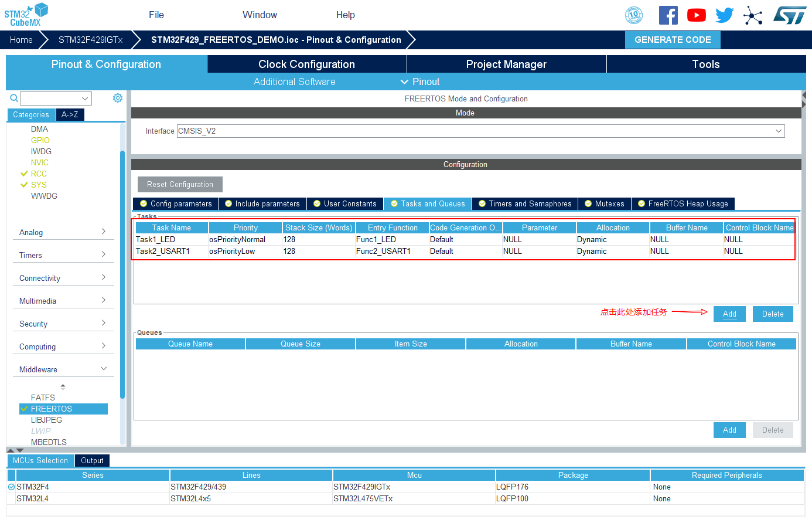Expand the Timers category

tap(63, 255)
